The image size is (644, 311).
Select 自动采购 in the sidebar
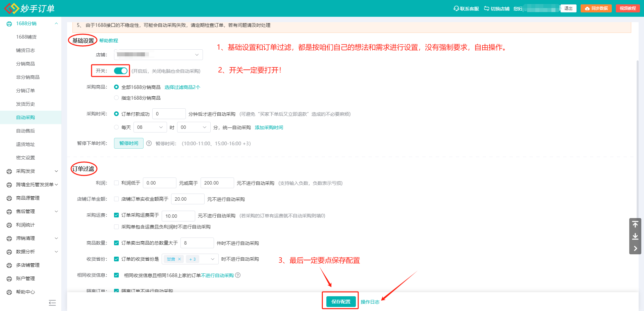(x=31, y=117)
